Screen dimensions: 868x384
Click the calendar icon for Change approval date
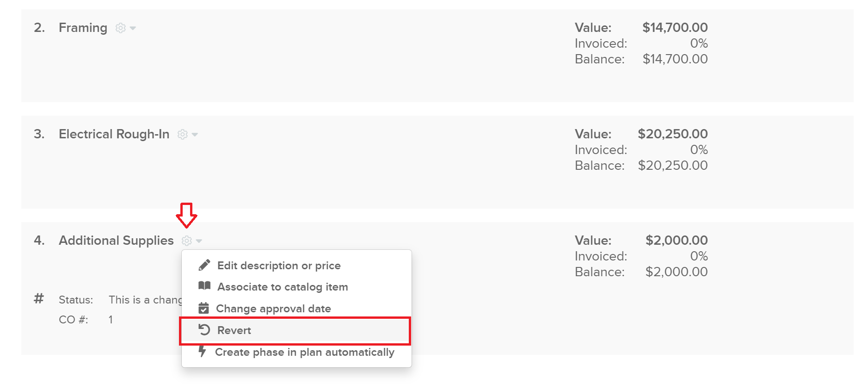204,308
